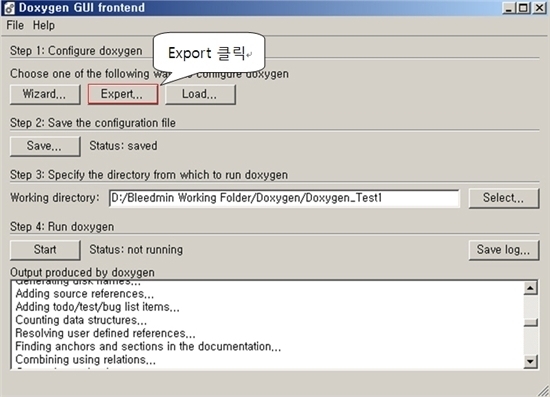The width and height of the screenshot is (550, 397).
Task: Save the configuration file
Action: [x=45, y=146]
